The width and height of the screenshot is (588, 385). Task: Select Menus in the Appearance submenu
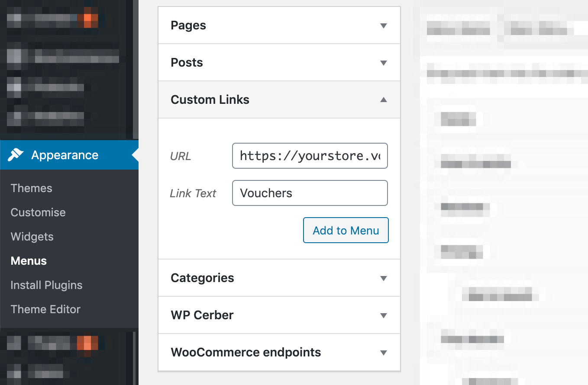pos(29,261)
